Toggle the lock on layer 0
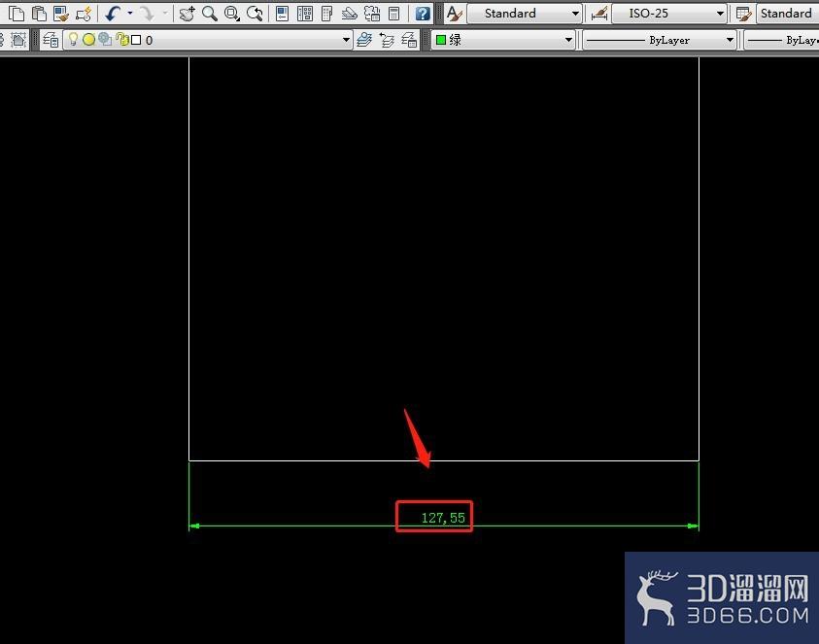This screenshot has width=819, height=644. coord(122,39)
